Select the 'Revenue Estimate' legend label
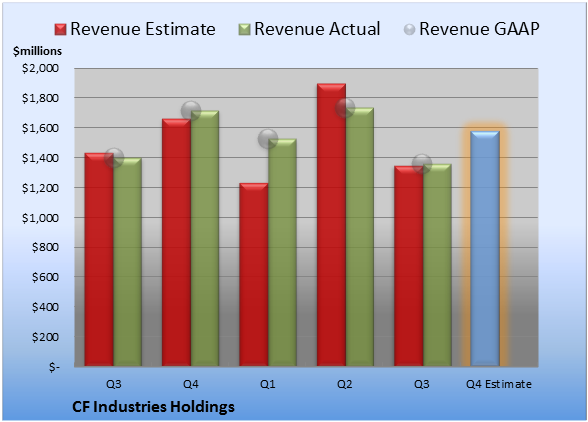The image size is (588, 422). [x=143, y=29]
